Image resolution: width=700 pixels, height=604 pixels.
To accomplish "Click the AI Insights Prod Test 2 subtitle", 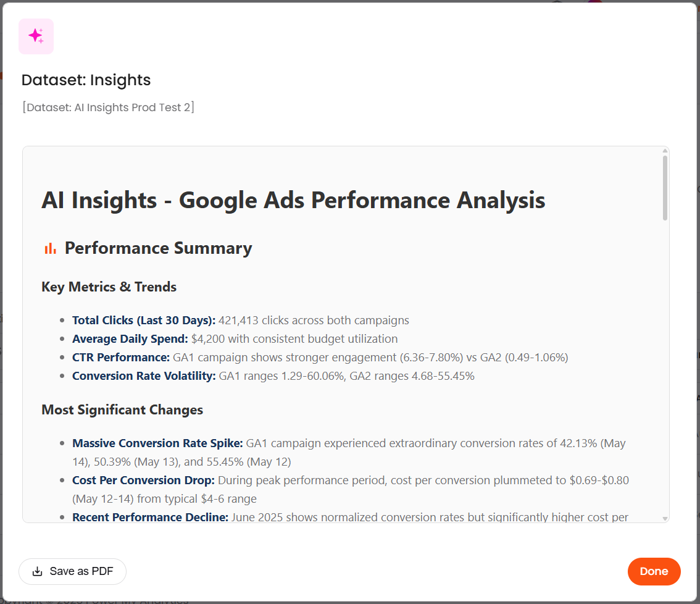I will coord(108,107).
